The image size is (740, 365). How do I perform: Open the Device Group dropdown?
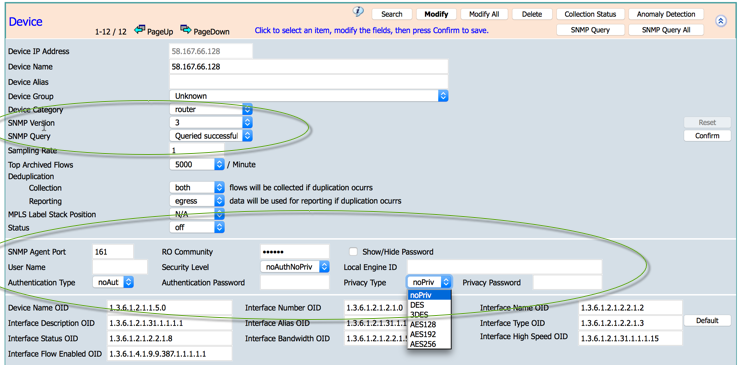click(309, 96)
